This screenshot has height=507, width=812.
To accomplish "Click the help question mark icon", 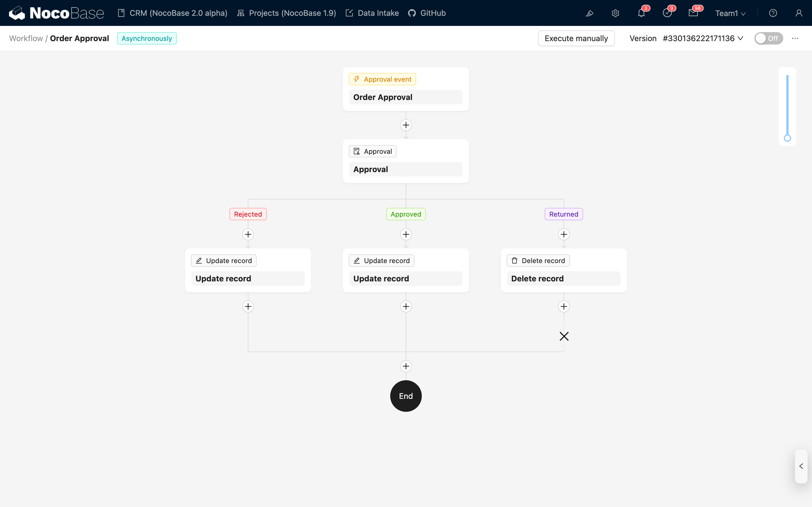I will (773, 13).
